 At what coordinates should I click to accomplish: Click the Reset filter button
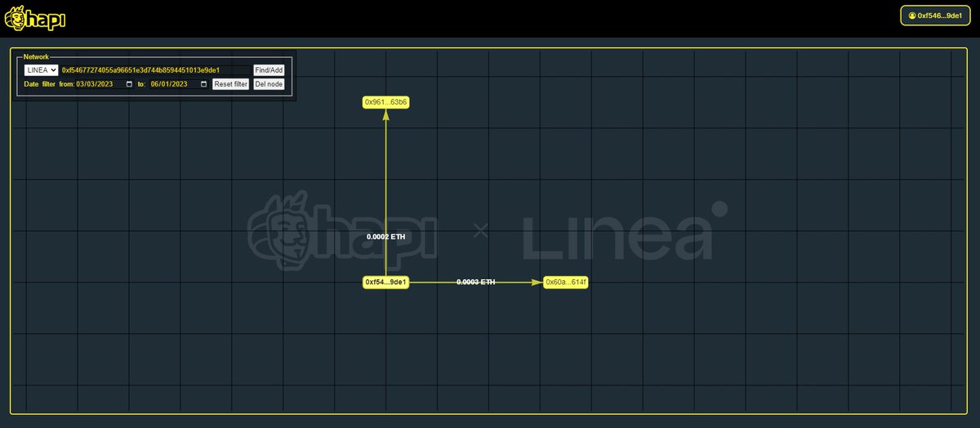(231, 84)
